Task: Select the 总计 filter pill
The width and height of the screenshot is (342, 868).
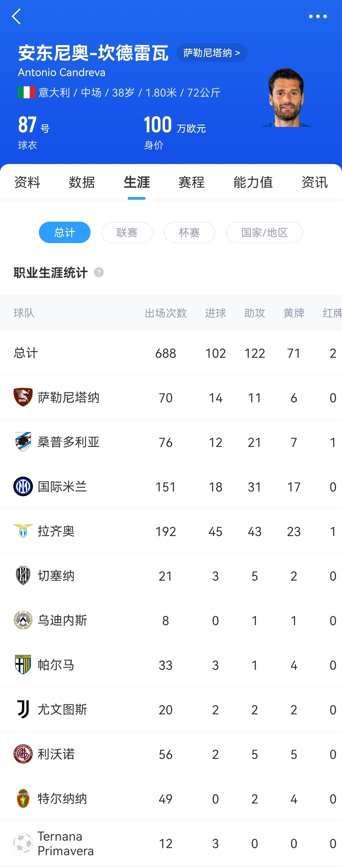Action: click(x=65, y=232)
